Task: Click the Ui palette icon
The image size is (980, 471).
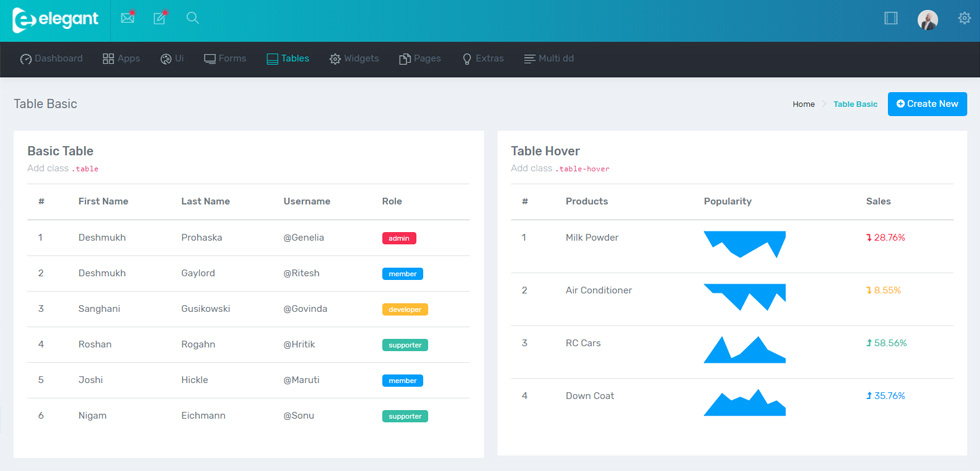Action: coord(166,59)
